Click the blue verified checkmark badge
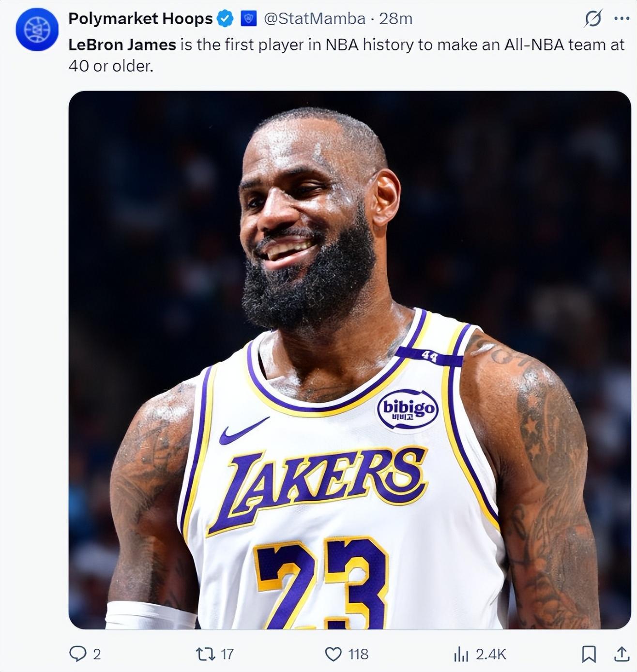This screenshot has height=672, width=637. pos(225,19)
